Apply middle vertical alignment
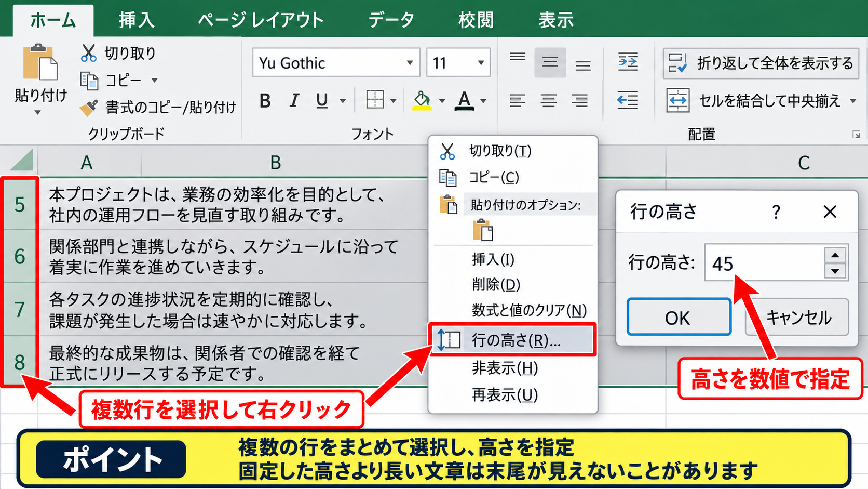This screenshot has height=489, width=868. click(550, 62)
